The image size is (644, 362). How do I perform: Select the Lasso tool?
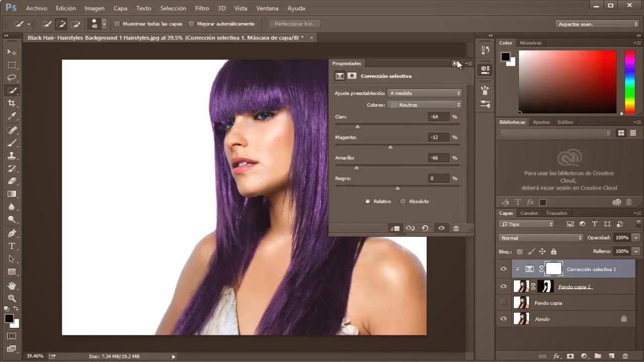[x=12, y=78]
